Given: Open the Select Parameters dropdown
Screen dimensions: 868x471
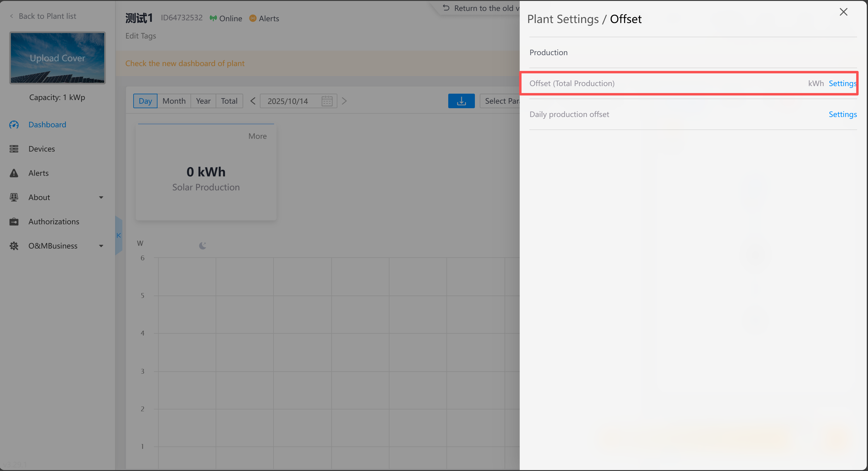Looking at the screenshot, I should [500, 101].
